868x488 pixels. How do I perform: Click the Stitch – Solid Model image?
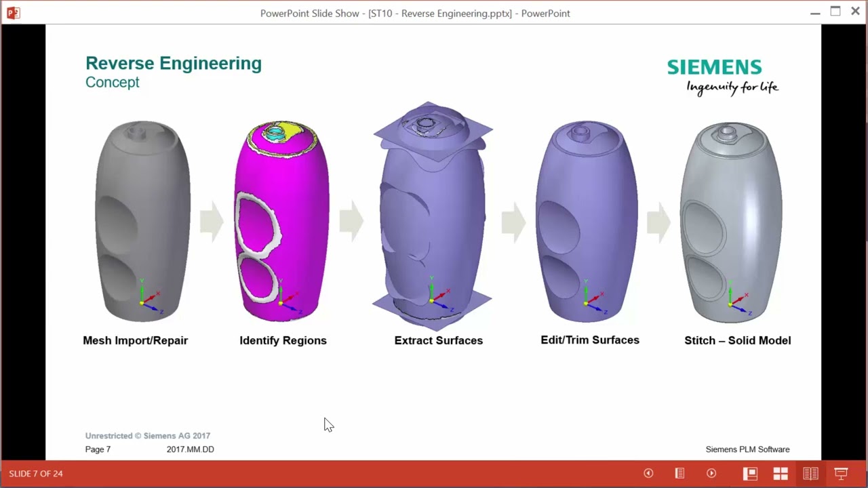(x=731, y=222)
